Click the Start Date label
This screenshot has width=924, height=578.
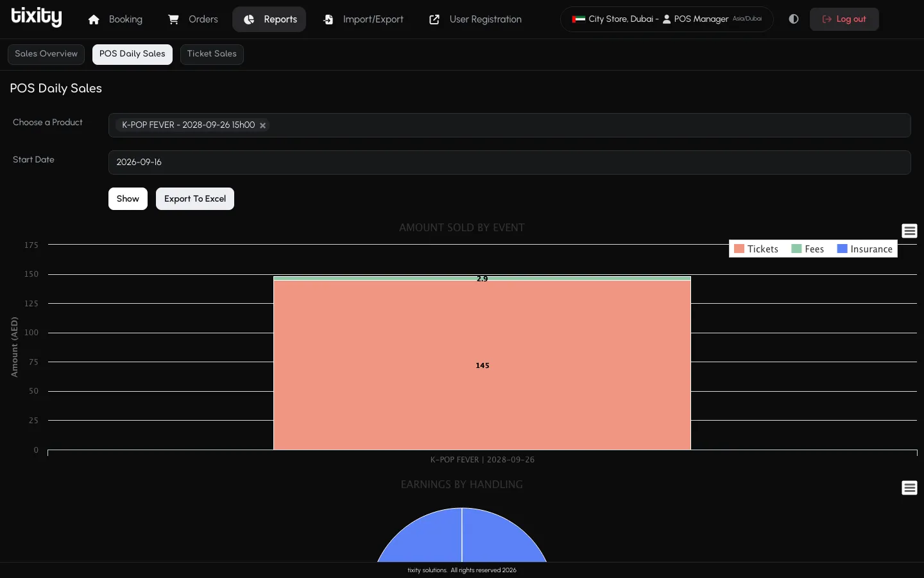click(33, 159)
